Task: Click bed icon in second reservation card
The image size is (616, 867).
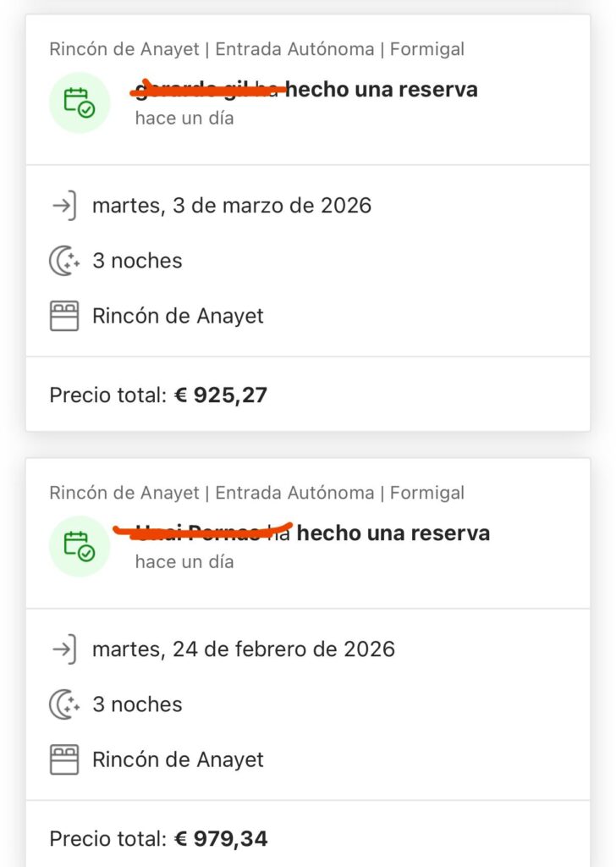Action: point(64,759)
